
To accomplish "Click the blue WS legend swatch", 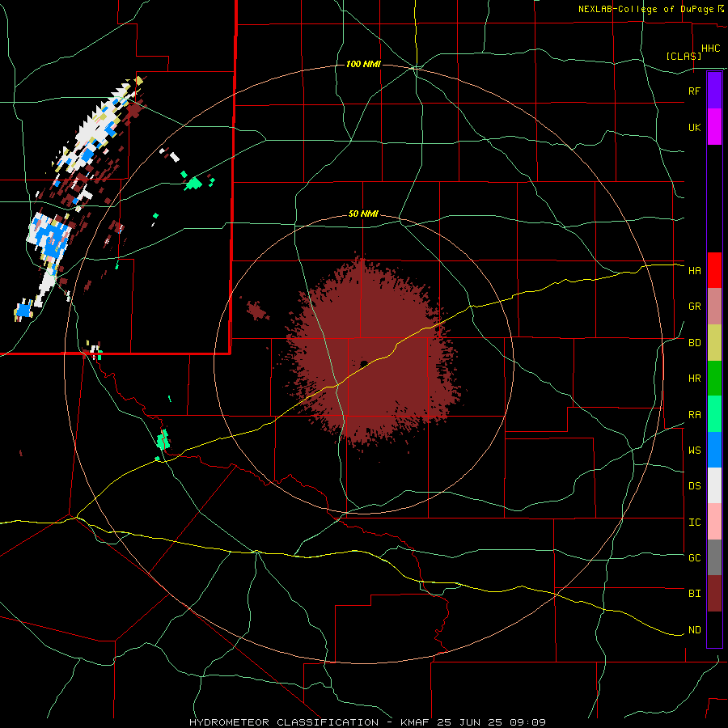I will (714, 450).
